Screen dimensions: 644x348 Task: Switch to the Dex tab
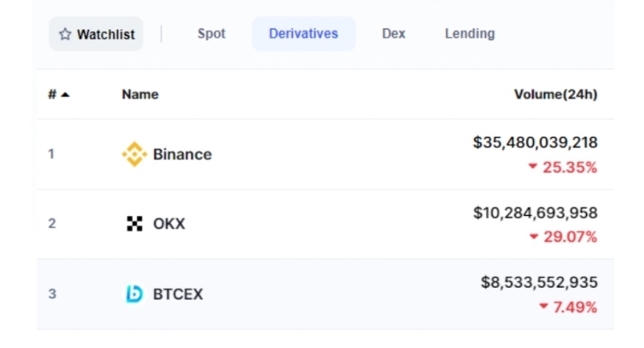point(393,34)
